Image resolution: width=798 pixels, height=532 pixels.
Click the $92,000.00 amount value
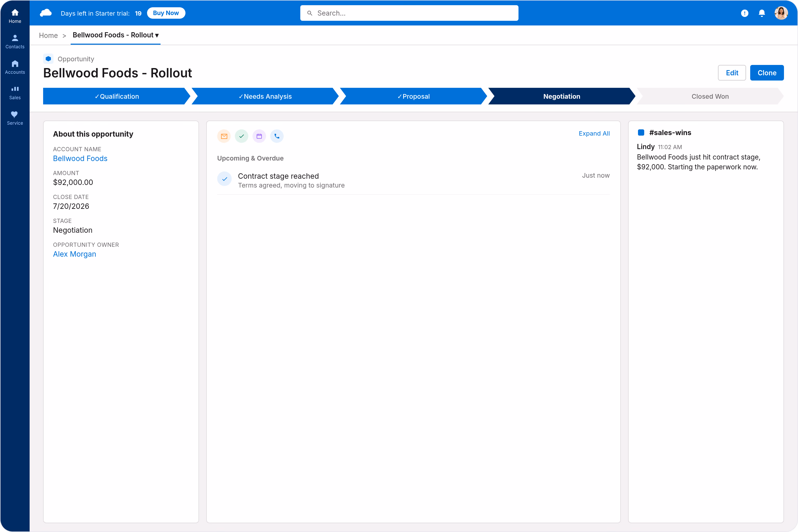tap(73, 182)
